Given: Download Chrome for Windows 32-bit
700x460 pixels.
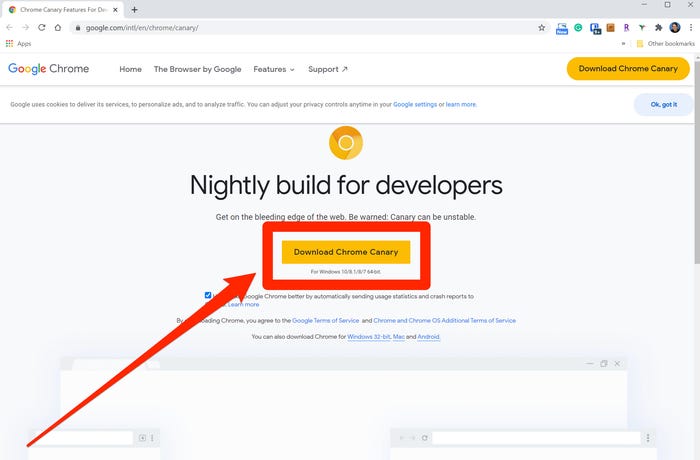Looking at the screenshot, I should [368, 337].
